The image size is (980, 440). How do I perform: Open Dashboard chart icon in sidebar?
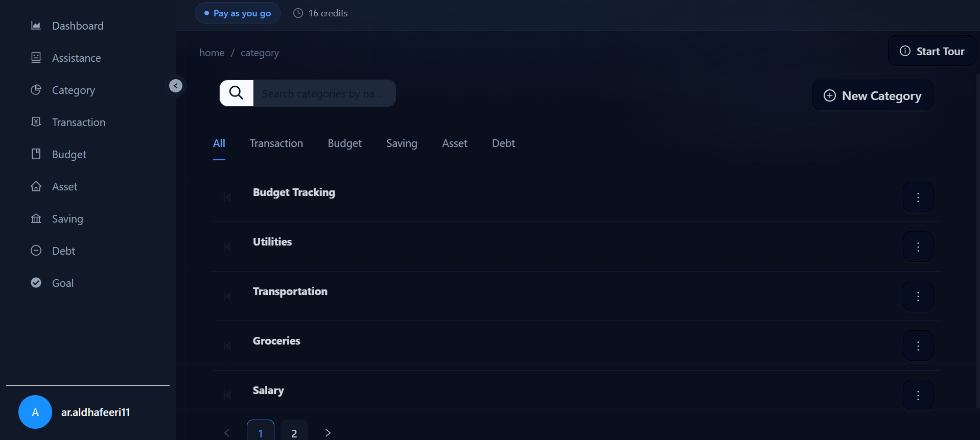(x=36, y=26)
